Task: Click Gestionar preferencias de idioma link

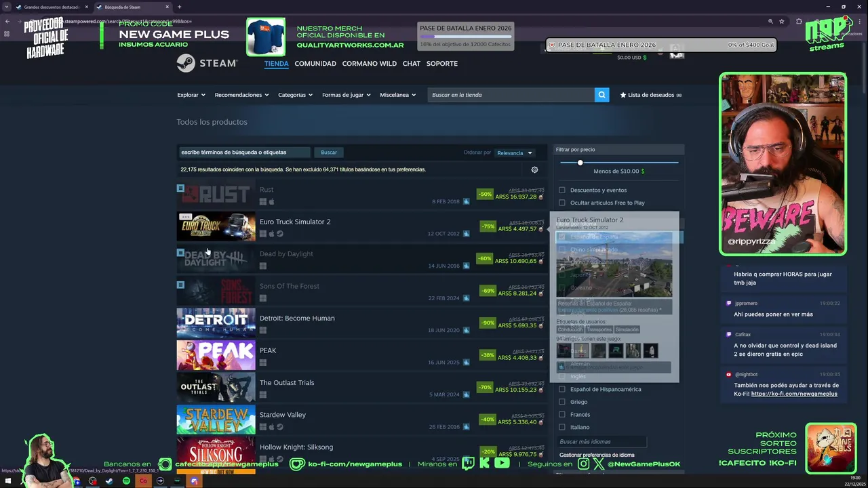Action: coord(597,455)
